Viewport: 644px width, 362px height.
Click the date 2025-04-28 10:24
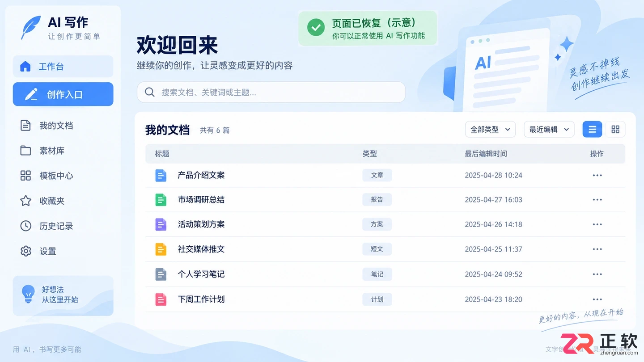coord(493,175)
